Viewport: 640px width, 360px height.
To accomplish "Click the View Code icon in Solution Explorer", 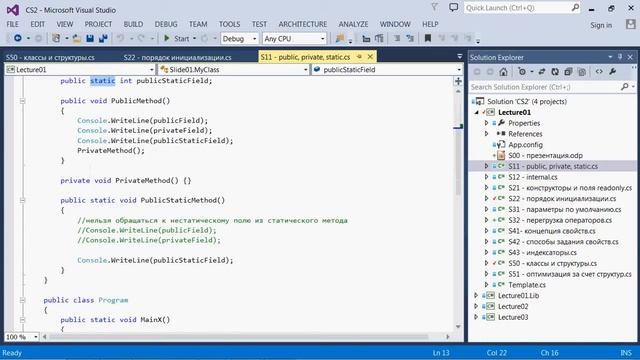I will [599, 72].
